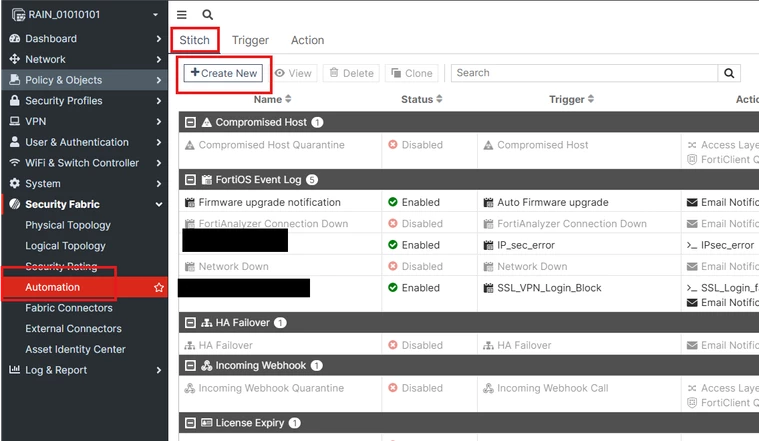Open WiFi & Switch Controller menu
Image resolution: width=759 pixels, height=441 pixels.
85,163
